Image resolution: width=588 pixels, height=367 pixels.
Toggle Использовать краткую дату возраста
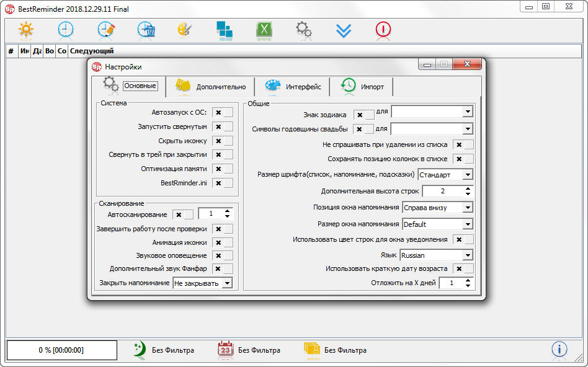pos(463,268)
